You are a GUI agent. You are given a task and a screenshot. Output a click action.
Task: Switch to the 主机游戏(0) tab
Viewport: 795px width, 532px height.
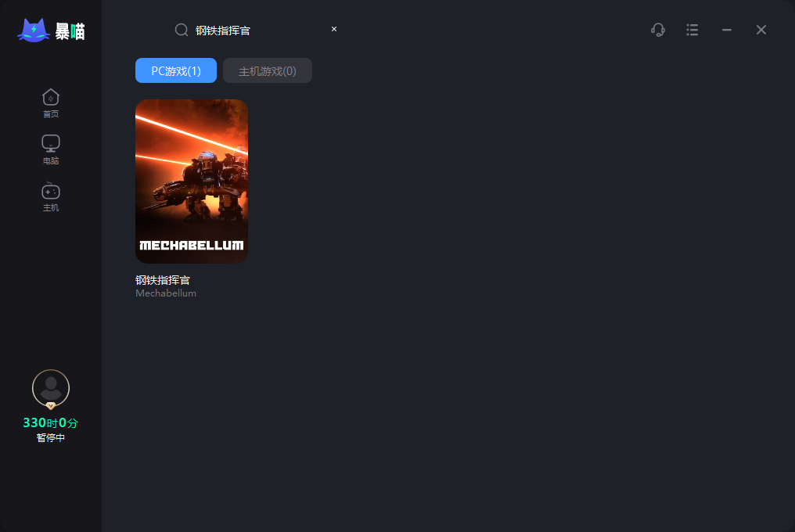tap(267, 70)
